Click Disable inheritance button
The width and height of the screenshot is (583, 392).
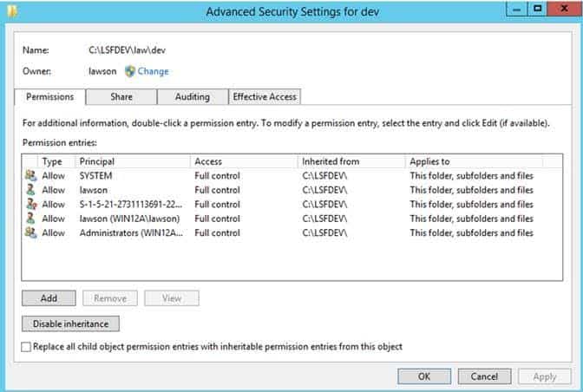point(70,323)
